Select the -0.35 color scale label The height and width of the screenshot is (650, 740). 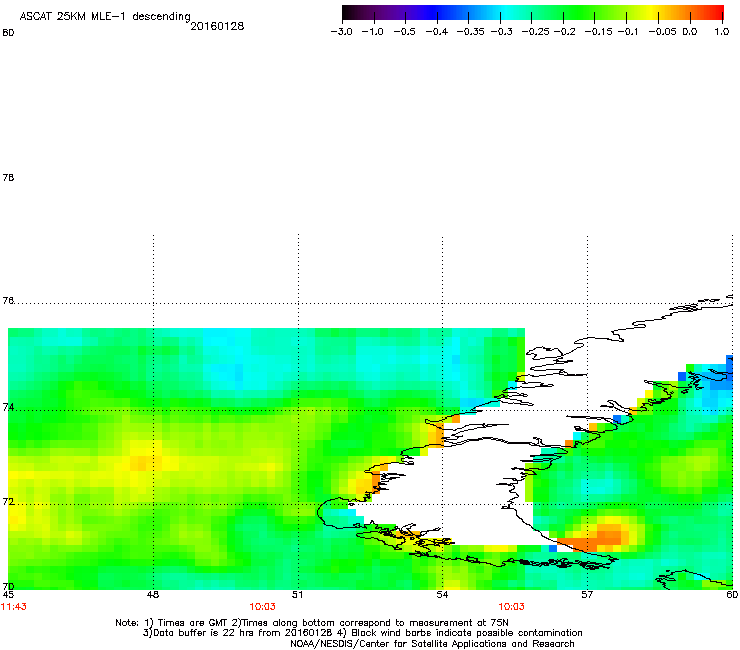click(x=470, y=32)
